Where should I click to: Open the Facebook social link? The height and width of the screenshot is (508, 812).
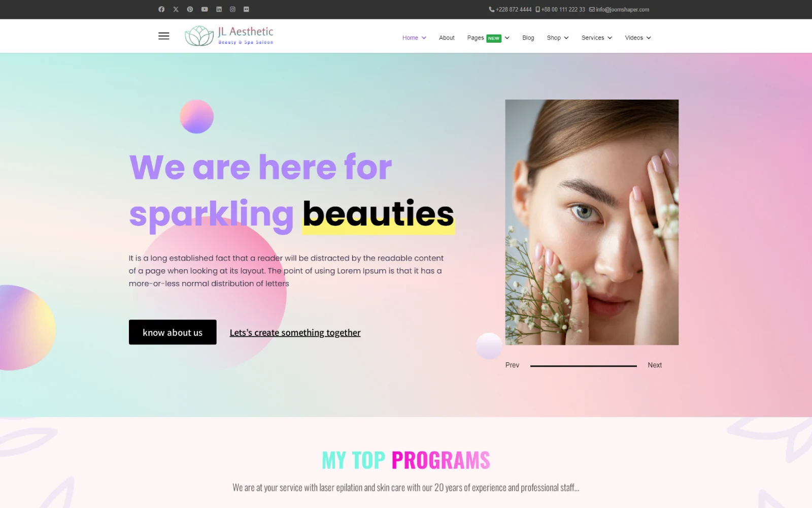[x=161, y=9]
